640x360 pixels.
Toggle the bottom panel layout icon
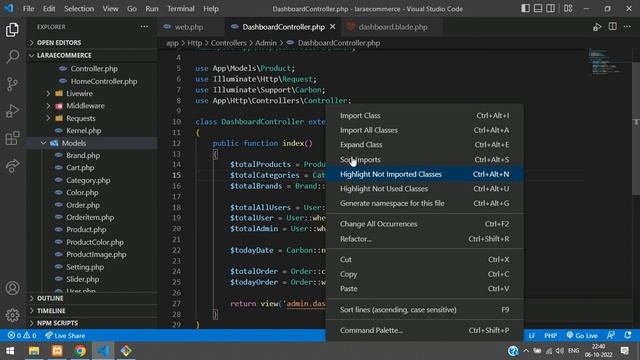(x=538, y=9)
